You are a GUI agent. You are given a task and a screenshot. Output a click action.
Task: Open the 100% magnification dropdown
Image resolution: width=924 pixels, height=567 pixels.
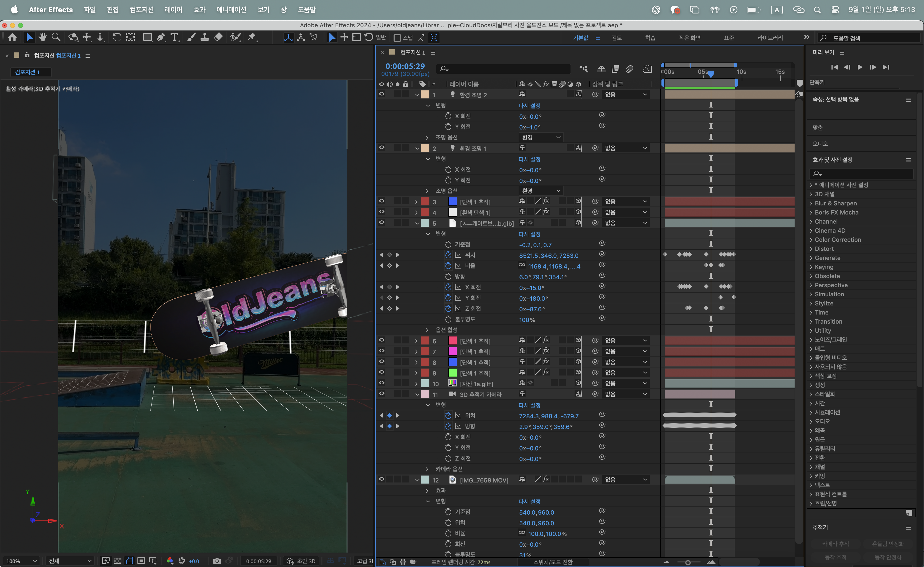[x=21, y=561]
